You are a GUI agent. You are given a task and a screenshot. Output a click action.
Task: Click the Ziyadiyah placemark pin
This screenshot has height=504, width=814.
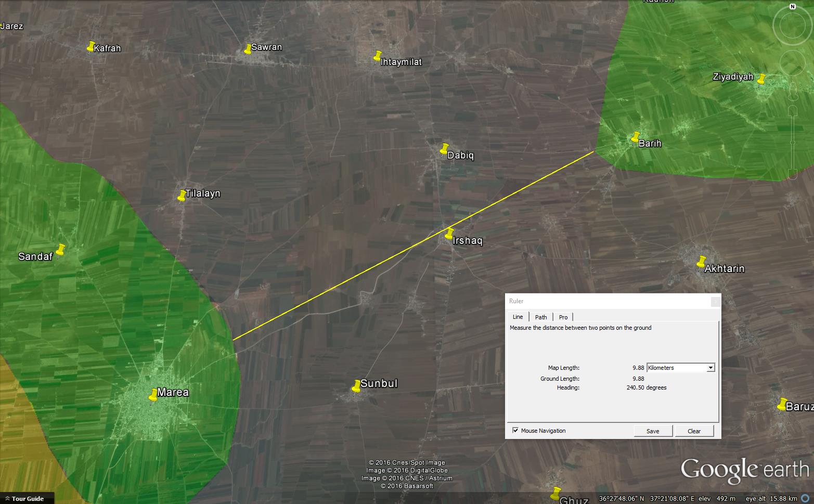[761, 79]
